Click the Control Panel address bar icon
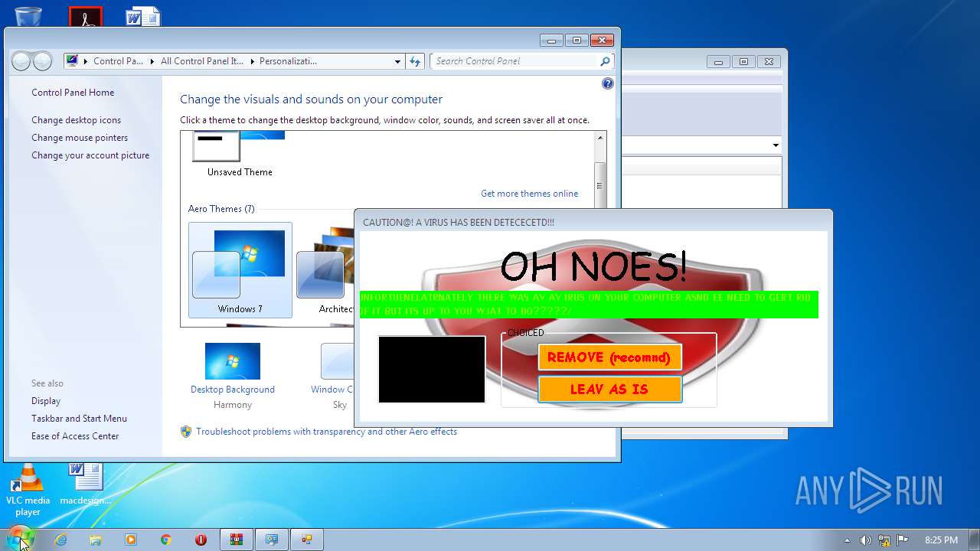980x551 pixels. tap(72, 61)
